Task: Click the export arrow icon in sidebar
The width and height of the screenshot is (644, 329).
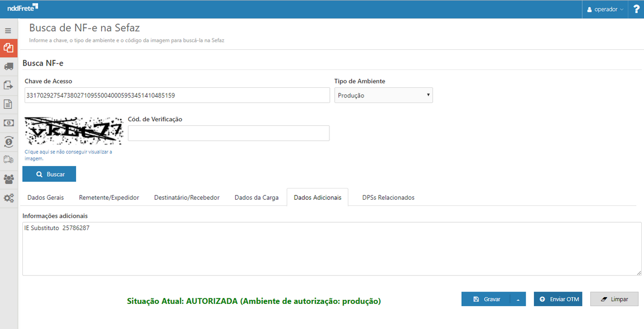Action: (x=8, y=84)
